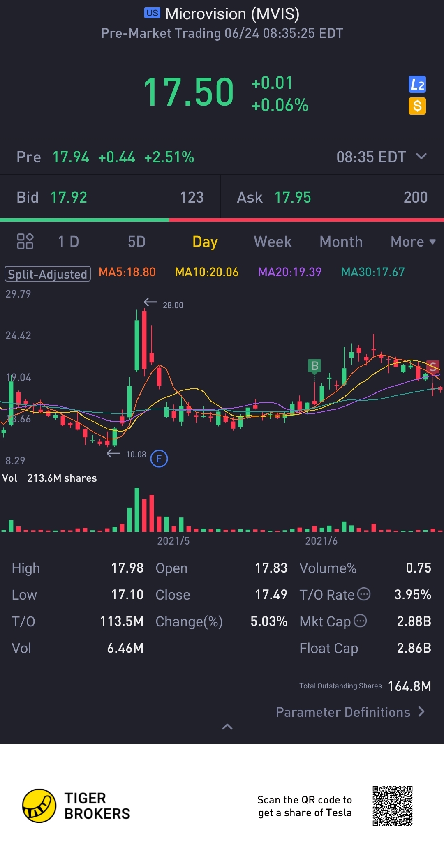444x868 pixels.
Task: Toggle the Split-Adjusted option
Action: coord(48,274)
